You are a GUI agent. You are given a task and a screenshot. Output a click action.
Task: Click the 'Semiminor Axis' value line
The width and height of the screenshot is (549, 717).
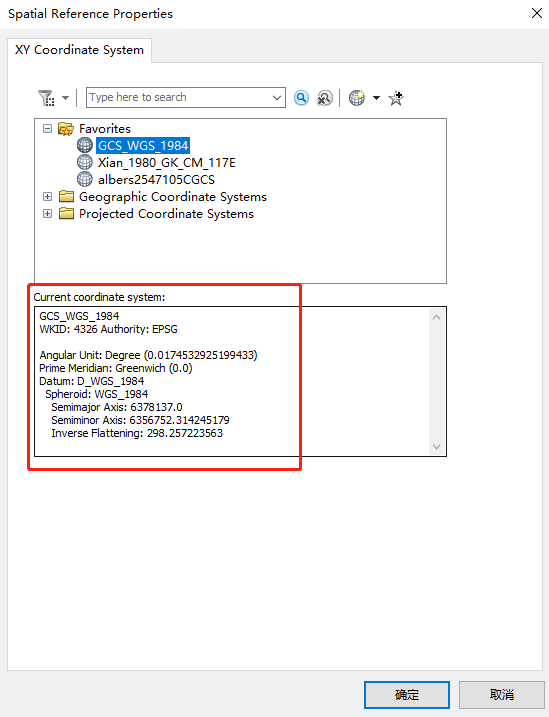click(x=140, y=420)
